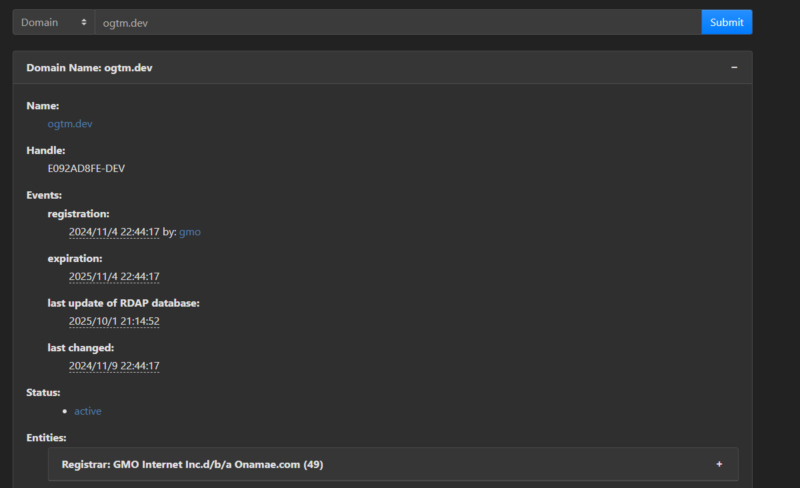Click the RDAP database update timestamp
The height and width of the screenshot is (488, 800).
point(114,322)
